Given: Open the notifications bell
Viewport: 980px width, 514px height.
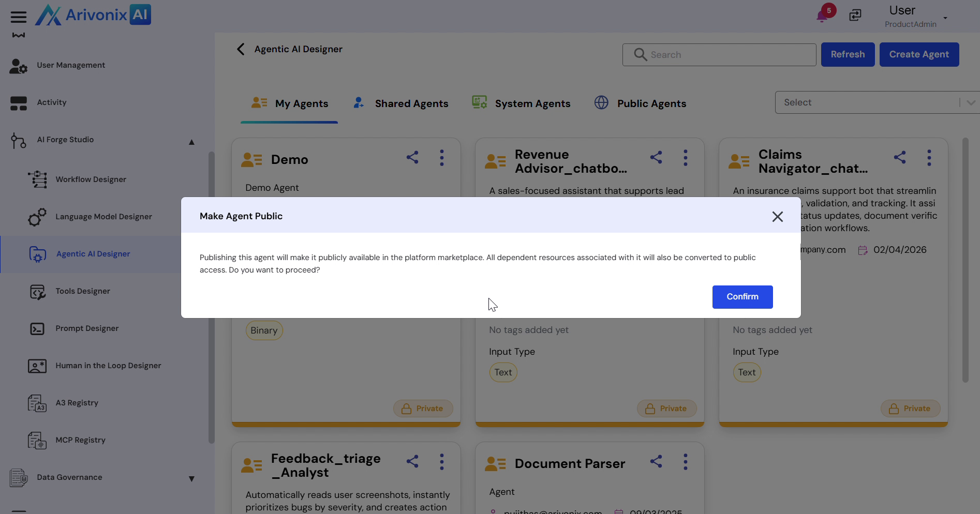Looking at the screenshot, I should click(x=822, y=16).
